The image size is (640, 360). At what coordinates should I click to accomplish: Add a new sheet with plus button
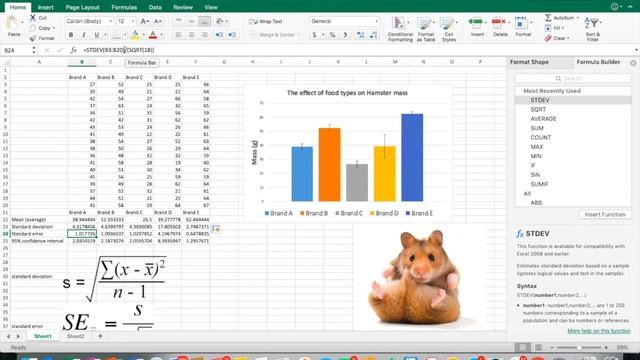(100, 336)
